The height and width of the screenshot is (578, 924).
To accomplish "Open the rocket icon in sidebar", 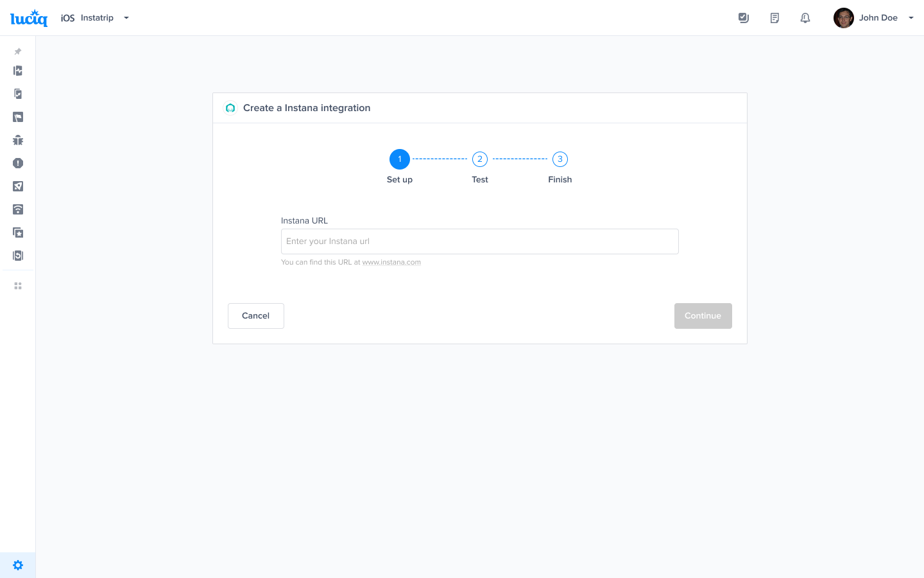I will (18, 186).
